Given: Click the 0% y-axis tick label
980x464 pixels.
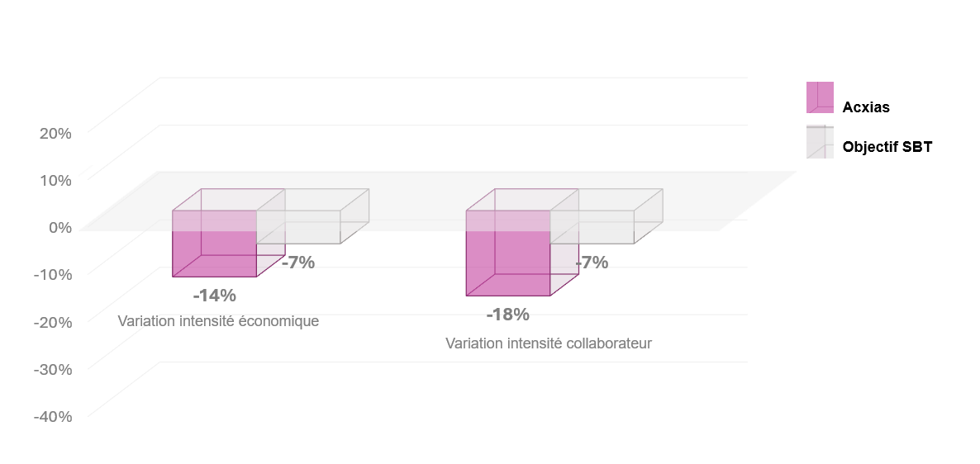Looking at the screenshot, I should pyautogui.click(x=60, y=227).
